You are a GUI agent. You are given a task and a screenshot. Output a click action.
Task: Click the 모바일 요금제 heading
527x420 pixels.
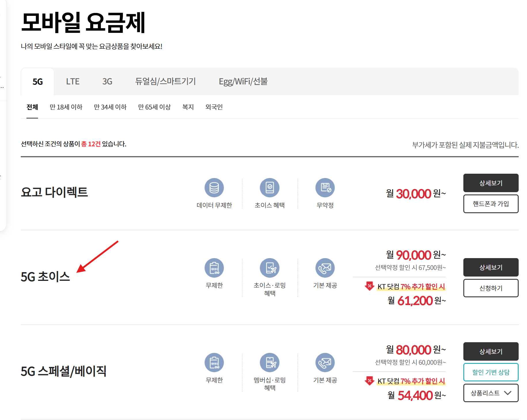[83, 22]
